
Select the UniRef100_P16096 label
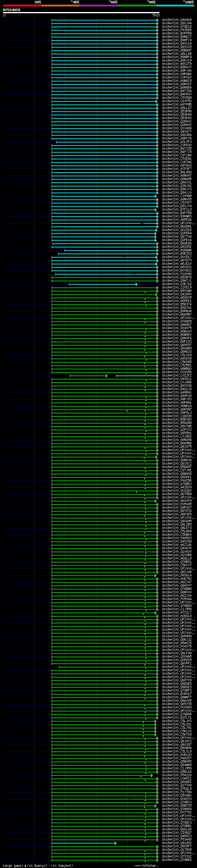177,274
